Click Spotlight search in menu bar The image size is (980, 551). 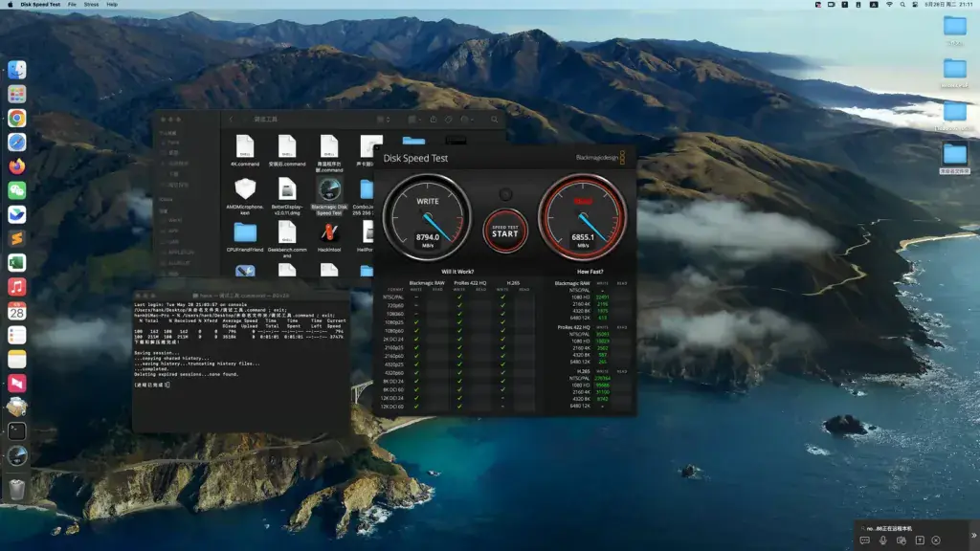(902, 5)
